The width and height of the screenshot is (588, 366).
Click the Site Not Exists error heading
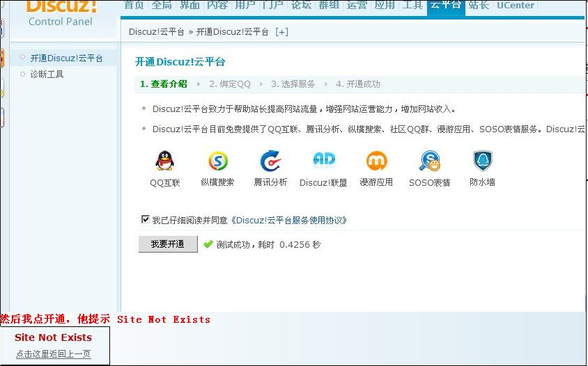pyautogui.click(x=53, y=337)
